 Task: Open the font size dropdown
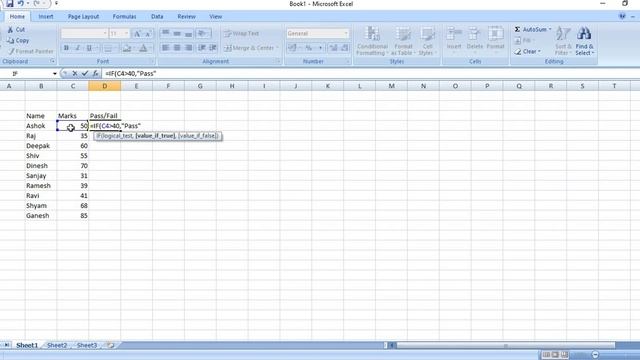pyautogui.click(x=127, y=33)
